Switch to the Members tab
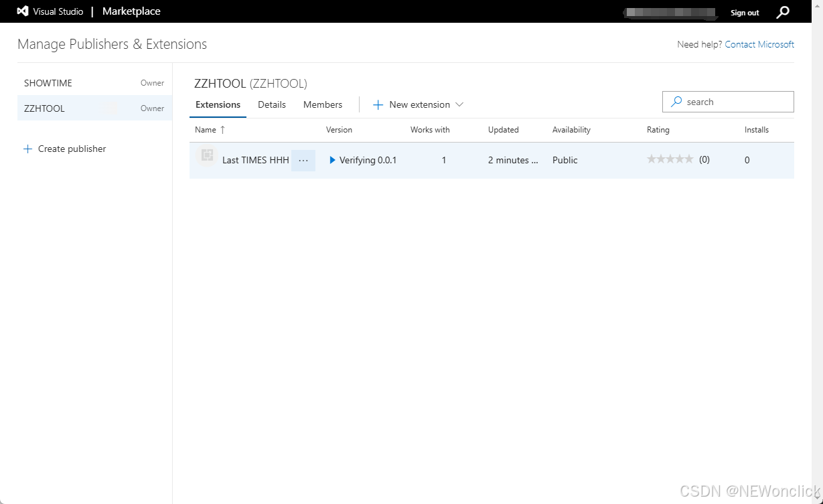Screen dimensions: 823x504 coord(323,104)
